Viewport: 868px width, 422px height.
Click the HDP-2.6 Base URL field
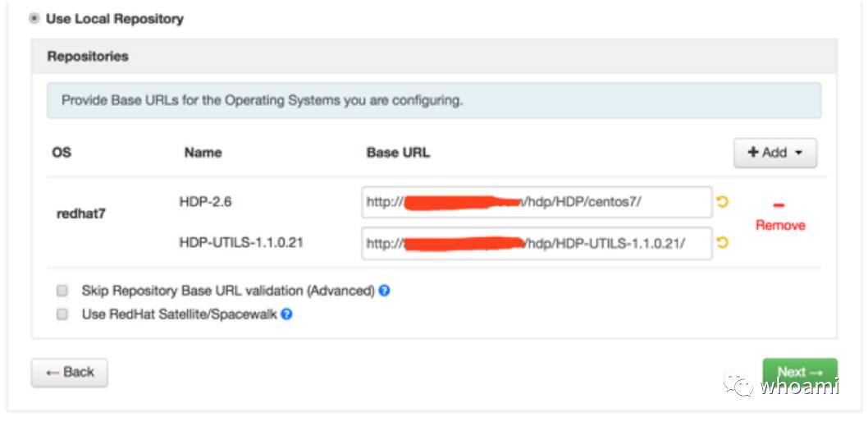pos(537,202)
